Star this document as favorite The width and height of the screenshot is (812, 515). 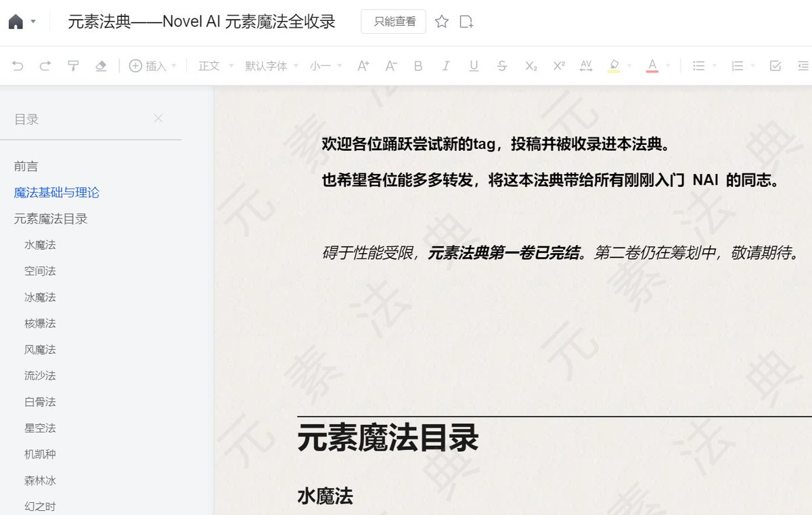(442, 22)
